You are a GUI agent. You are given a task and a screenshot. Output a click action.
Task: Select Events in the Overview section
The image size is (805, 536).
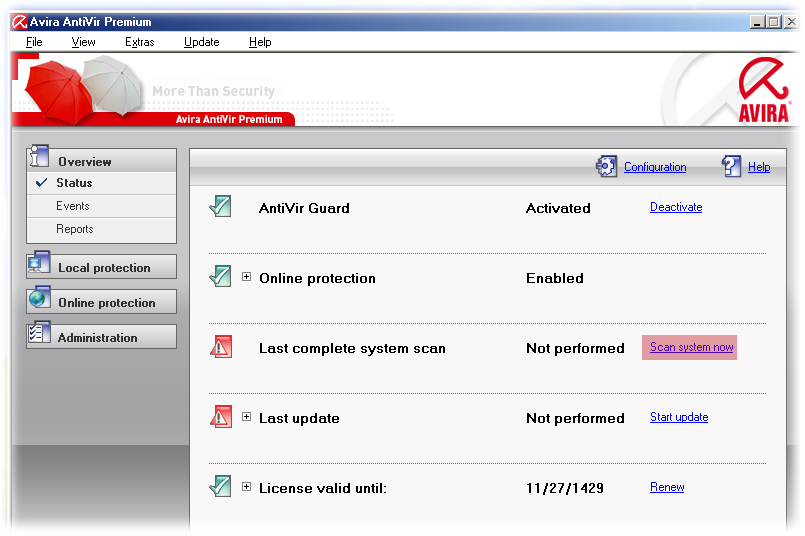point(102,206)
